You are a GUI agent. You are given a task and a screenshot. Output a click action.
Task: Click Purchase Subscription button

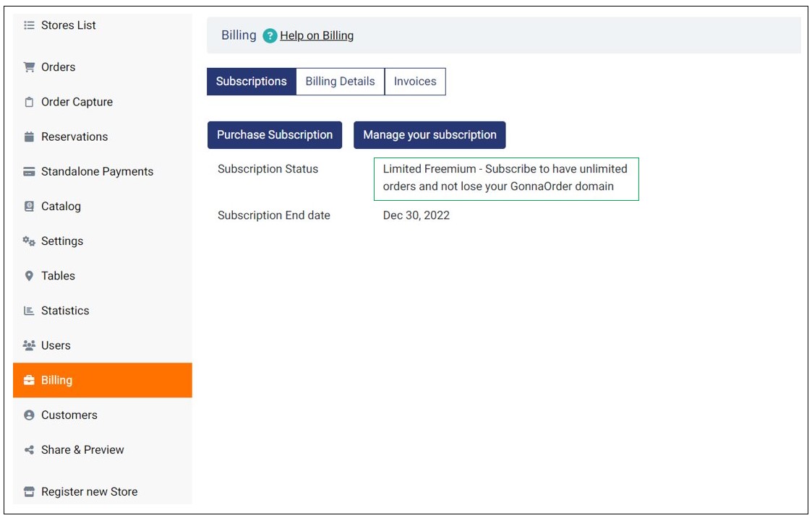coord(275,135)
